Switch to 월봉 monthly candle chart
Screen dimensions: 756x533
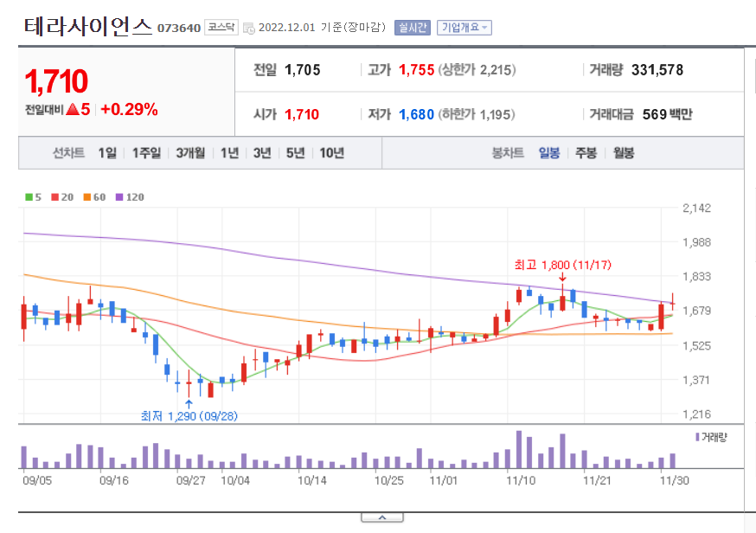coord(624,153)
